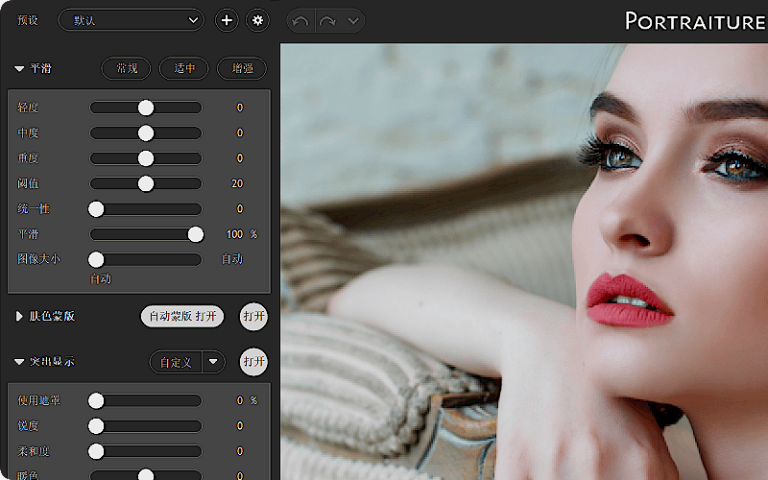Open preset settings gear icon
The width and height of the screenshot is (768, 480).
(258, 21)
